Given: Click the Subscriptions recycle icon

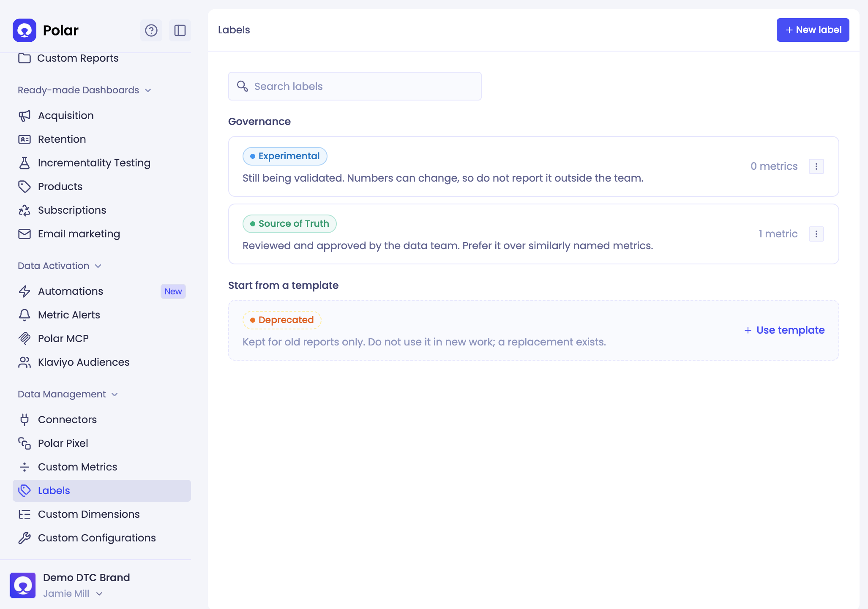Looking at the screenshot, I should click(x=25, y=210).
